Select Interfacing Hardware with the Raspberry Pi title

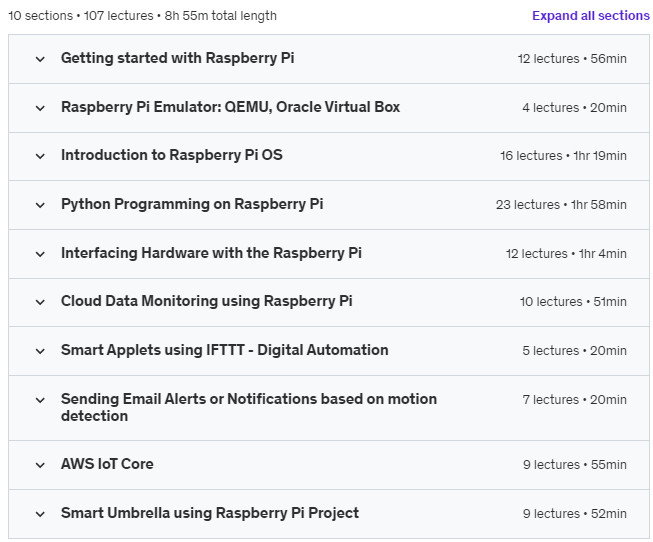click(211, 253)
